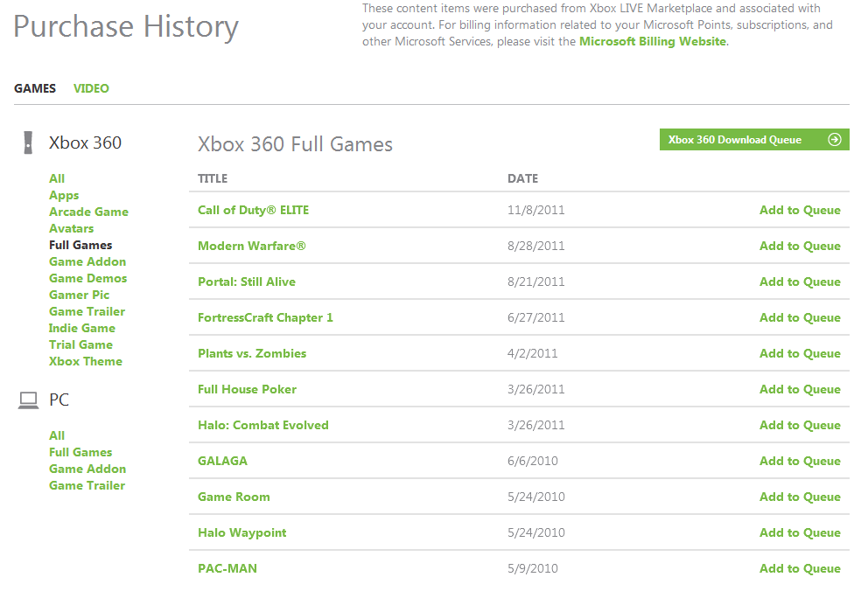Add Plants vs. Zombies to queue
The height and width of the screenshot is (598, 868).
point(800,353)
